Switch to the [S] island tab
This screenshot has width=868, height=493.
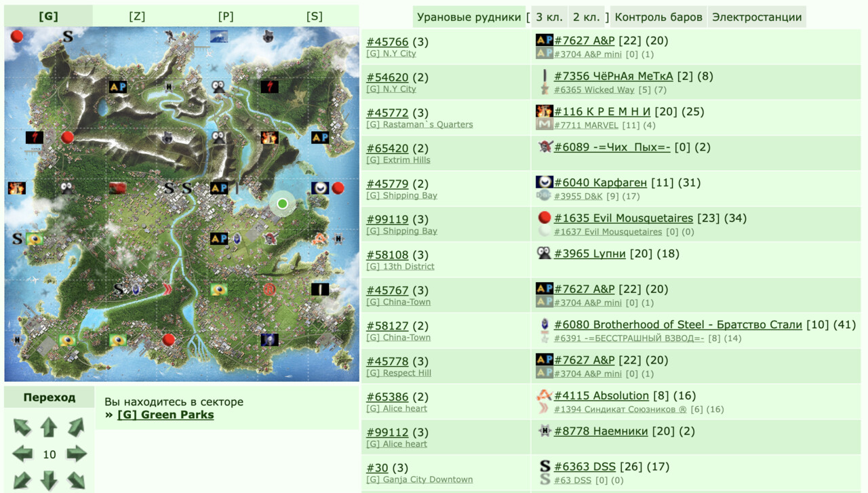pos(315,16)
